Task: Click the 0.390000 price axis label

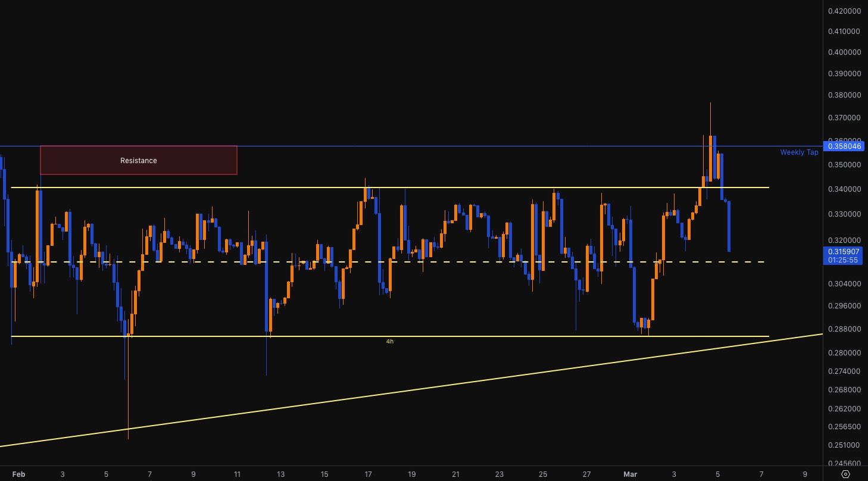Action: 844,74
